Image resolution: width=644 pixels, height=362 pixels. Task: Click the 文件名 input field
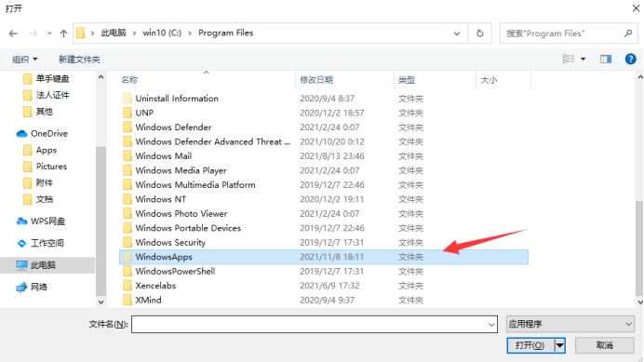click(x=315, y=324)
